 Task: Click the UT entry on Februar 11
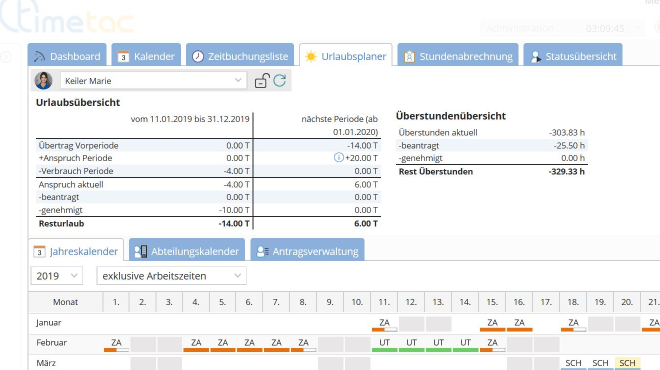(384, 344)
